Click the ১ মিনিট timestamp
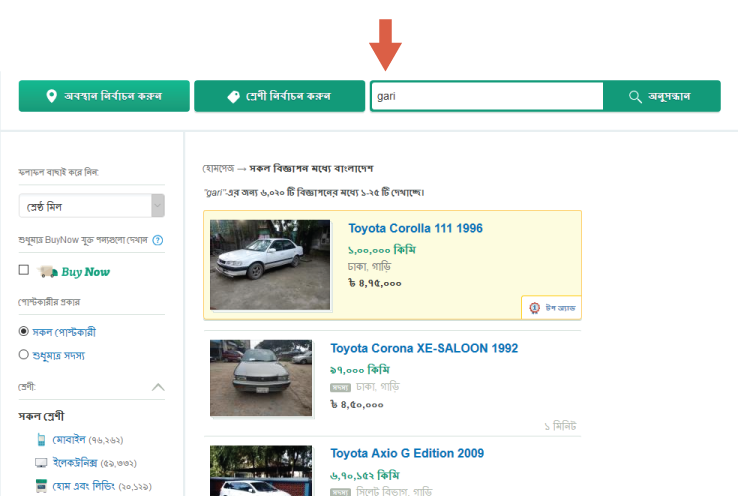This screenshot has height=496, width=738. click(x=560, y=426)
